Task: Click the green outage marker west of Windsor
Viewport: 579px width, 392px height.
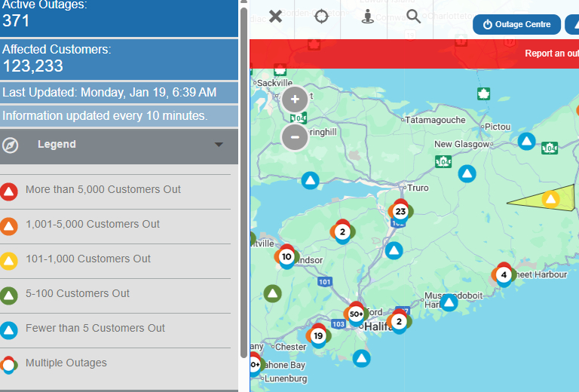Action: coord(273,293)
